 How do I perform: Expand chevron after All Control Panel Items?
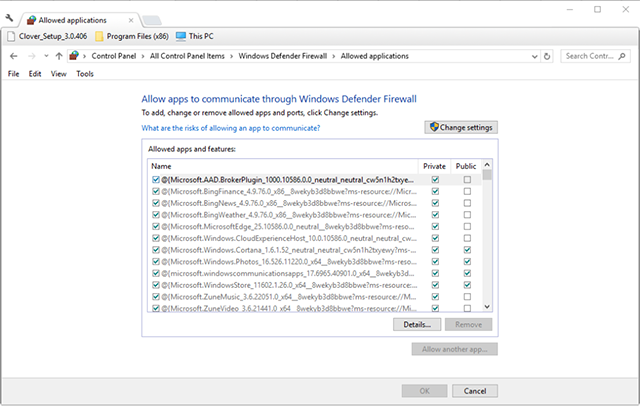click(231, 56)
